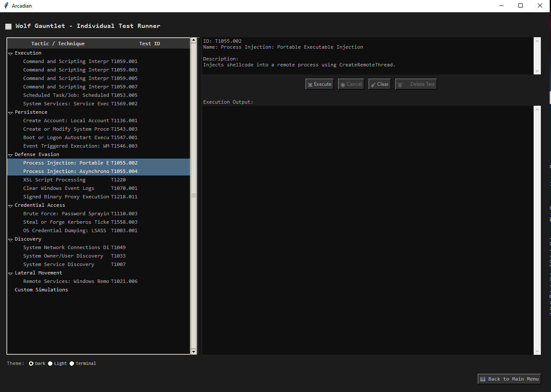Image resolution: width=551 pixels, height=392 pixels.
Task: Collapse the Credential Access section
Action: coord(11,206)
